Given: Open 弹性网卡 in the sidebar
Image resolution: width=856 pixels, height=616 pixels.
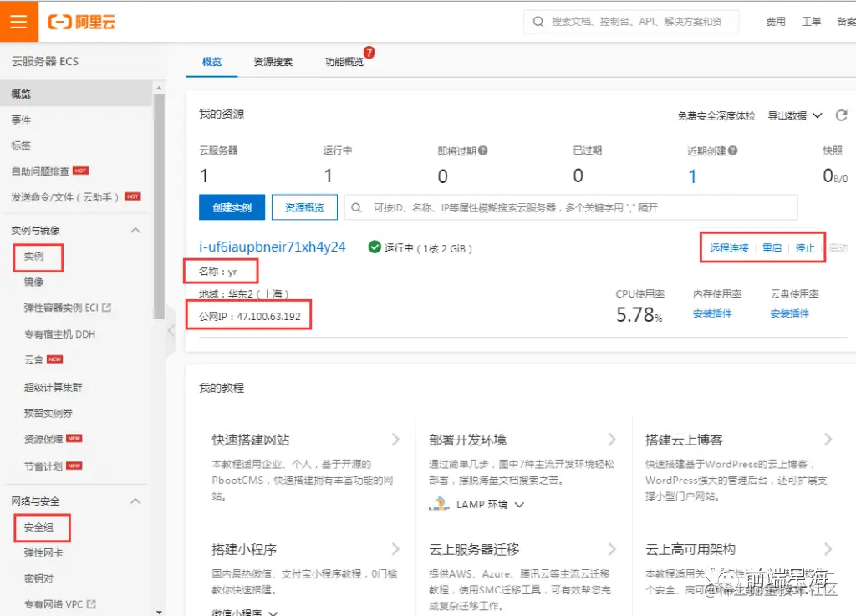Looking at the screenshot, I should coord(43,552).
